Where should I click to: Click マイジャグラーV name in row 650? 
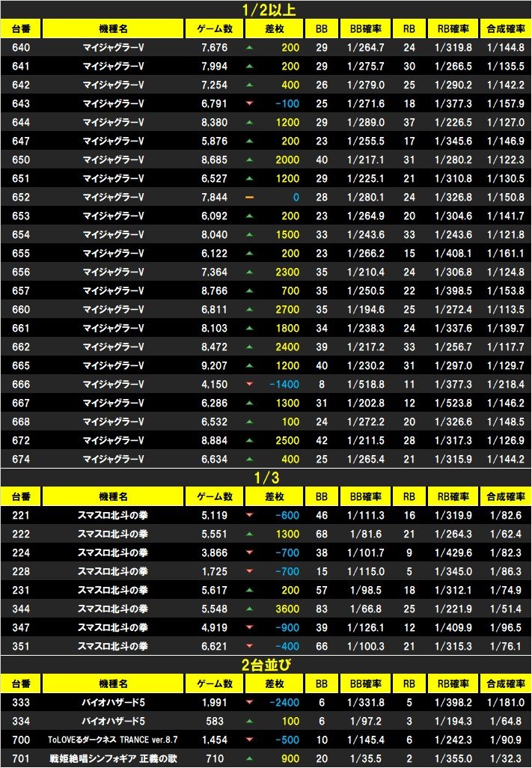(x=113, y=159)
